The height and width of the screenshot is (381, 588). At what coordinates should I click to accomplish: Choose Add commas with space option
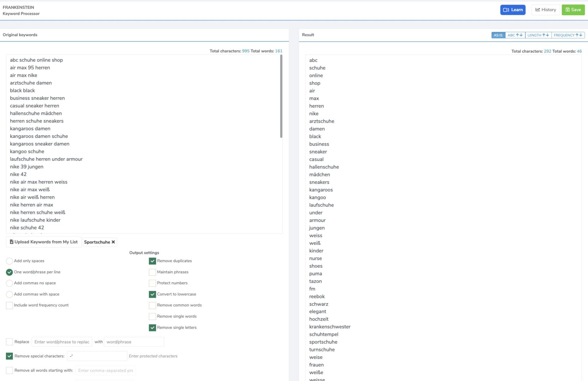click(x=10, y=294)
